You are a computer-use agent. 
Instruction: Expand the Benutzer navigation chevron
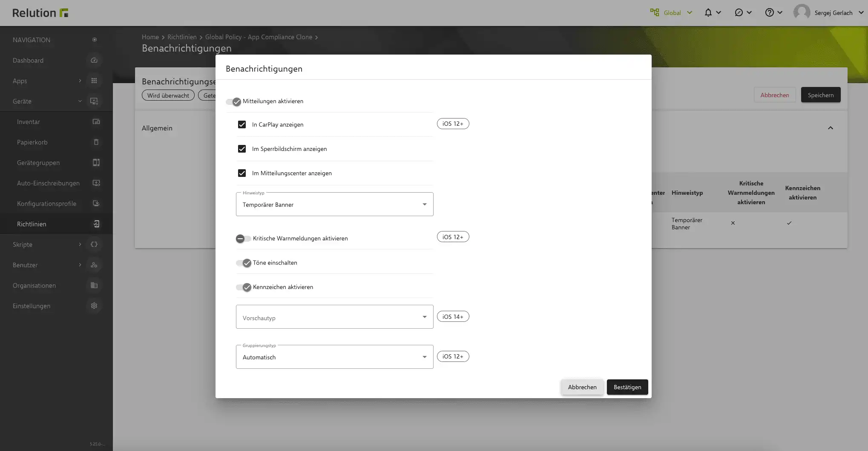point(80,265)
